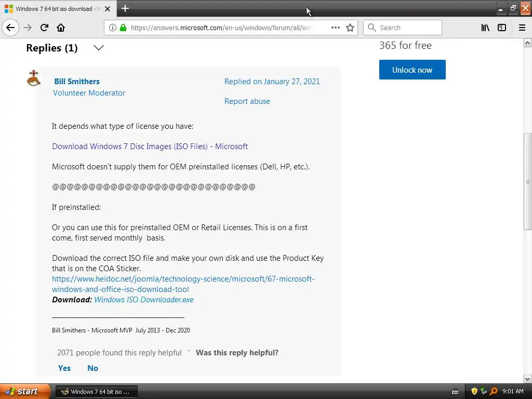This screenshot has height=399, width=532.
Task: Mark reply helpful with Yes
Action: pyautogui.click(x=64, y=368)
